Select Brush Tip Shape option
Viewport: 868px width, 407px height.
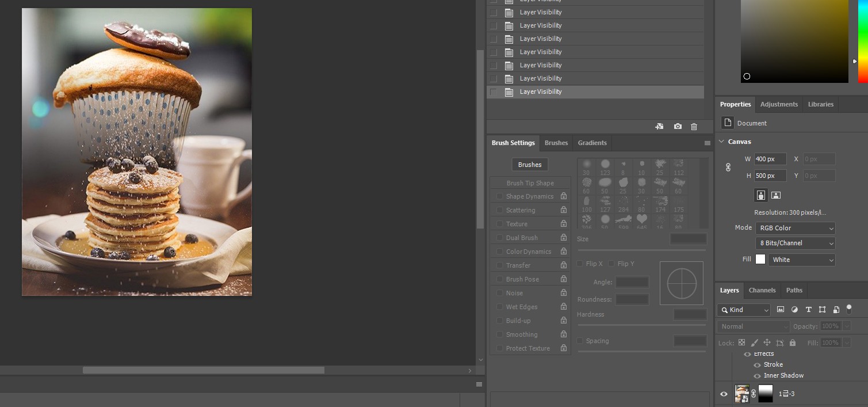[530, 183]
